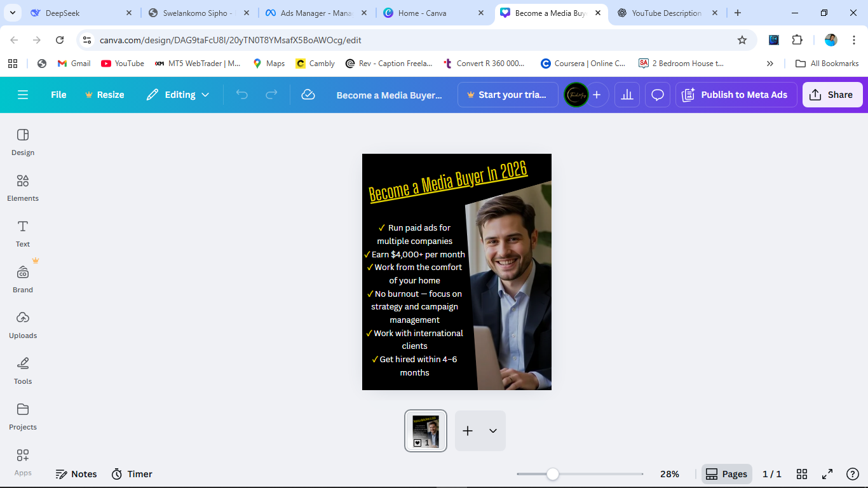
Task: Select the page 1 thumbnail
Action: [x=426, y=431]
